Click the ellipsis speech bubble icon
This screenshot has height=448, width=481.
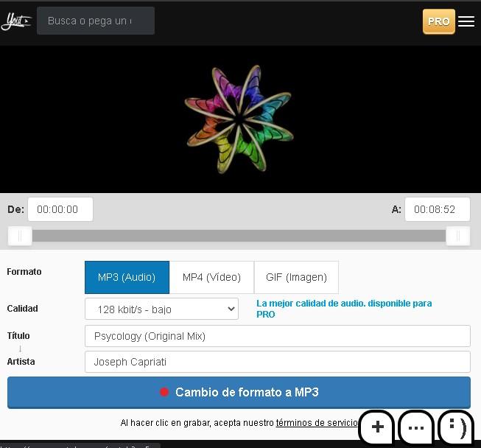416,427
